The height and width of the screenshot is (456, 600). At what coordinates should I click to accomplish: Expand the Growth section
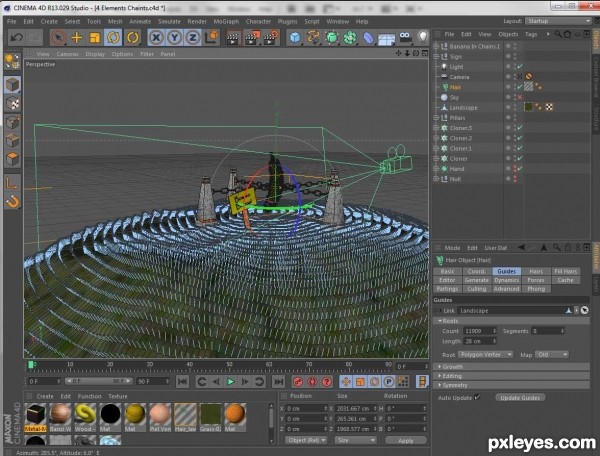(511, 366)
